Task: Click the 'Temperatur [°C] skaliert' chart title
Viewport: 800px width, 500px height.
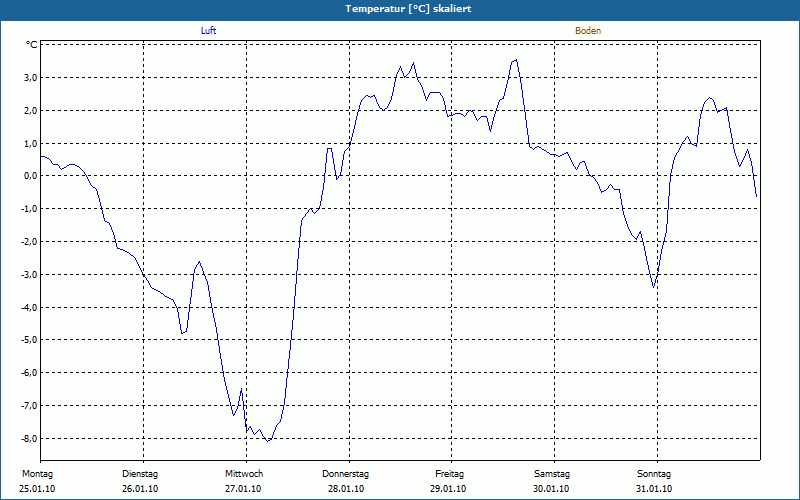Action: (x=408, y=9)
